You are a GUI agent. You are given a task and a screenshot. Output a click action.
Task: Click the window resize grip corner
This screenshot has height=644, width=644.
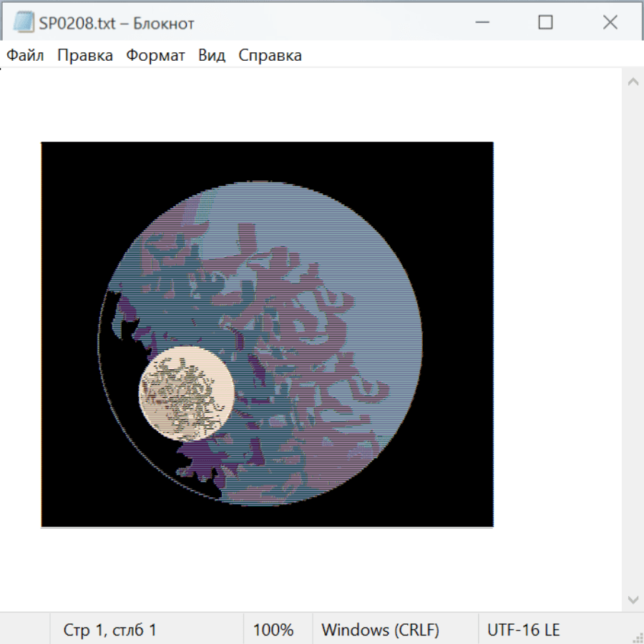click(636, 636)
